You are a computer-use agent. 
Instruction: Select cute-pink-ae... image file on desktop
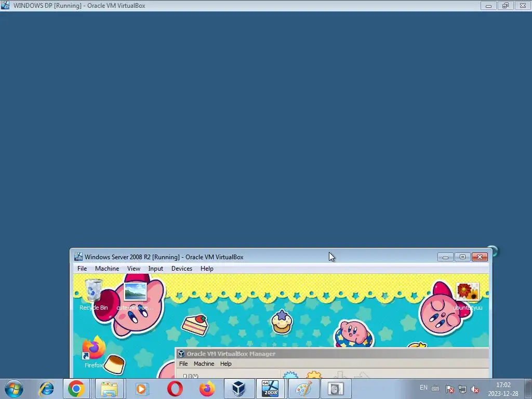click(135, 296)
